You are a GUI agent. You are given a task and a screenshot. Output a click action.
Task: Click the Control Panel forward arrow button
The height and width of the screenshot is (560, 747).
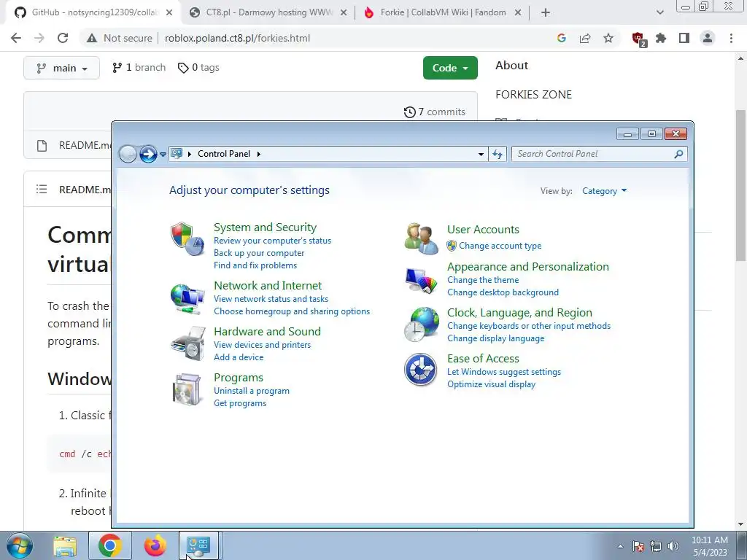click(148, 154)
